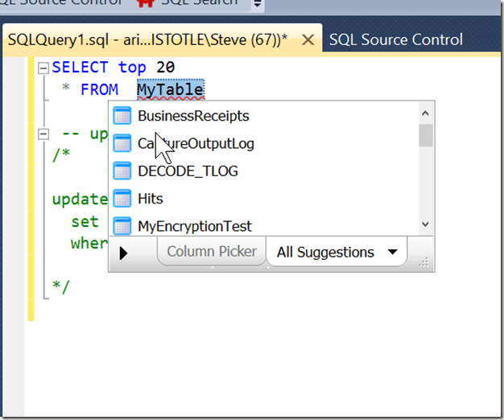Click the suggestions list scroll down arrow

coord(426,224)
